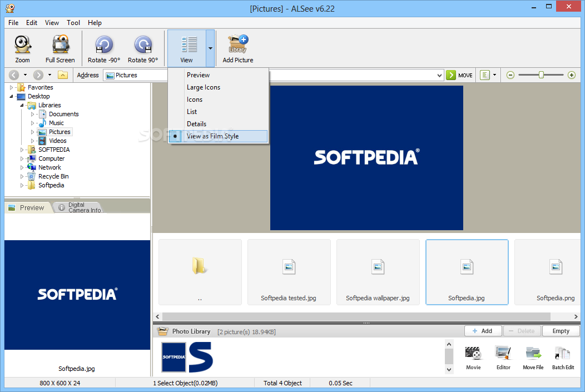Open the Batch Edit tool
This screenshot has height=392, width=585.
(563, 358)
